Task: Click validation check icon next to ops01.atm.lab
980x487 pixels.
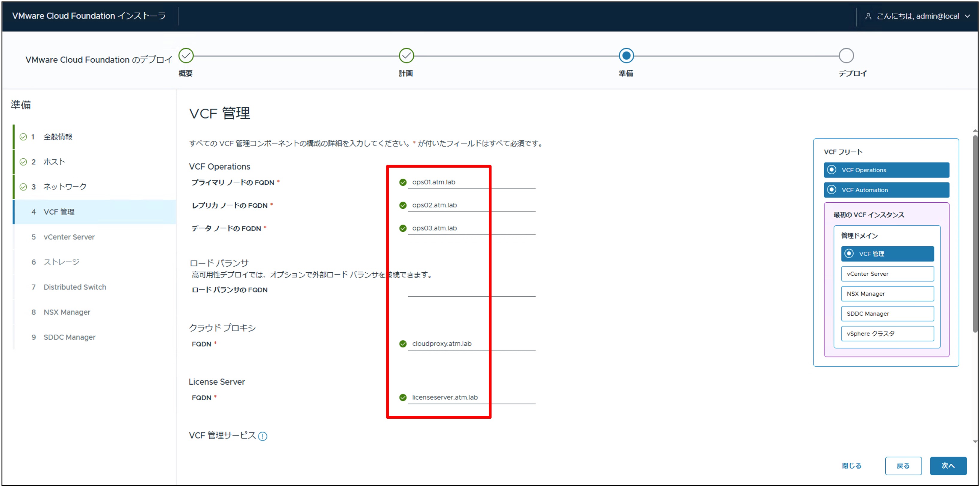Action: [403, 183]
